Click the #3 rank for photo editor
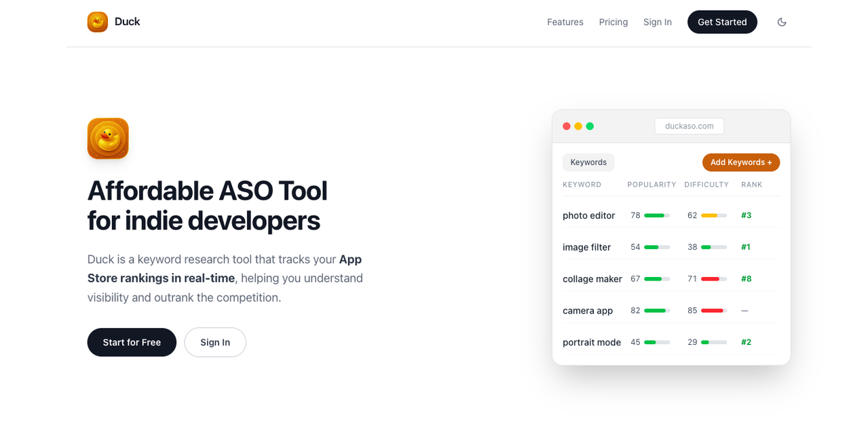Viewport: 868px width, 442px height. (747, 215)
